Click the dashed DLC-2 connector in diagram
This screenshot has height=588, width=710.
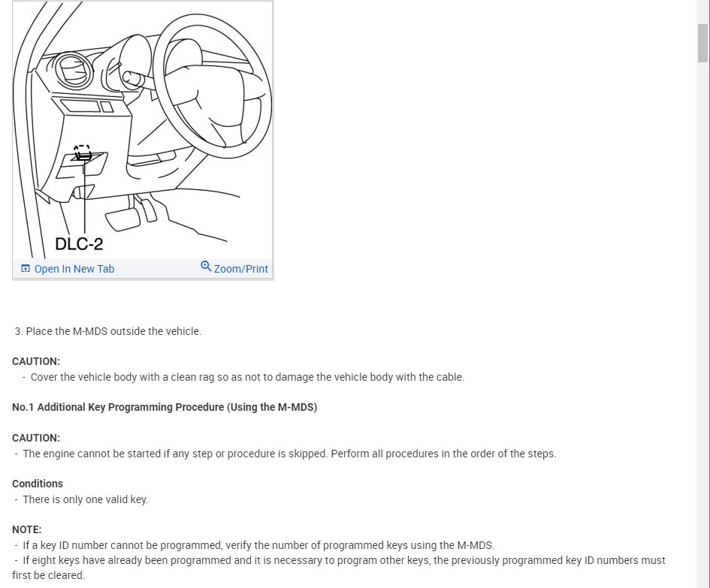coord(83,153)
